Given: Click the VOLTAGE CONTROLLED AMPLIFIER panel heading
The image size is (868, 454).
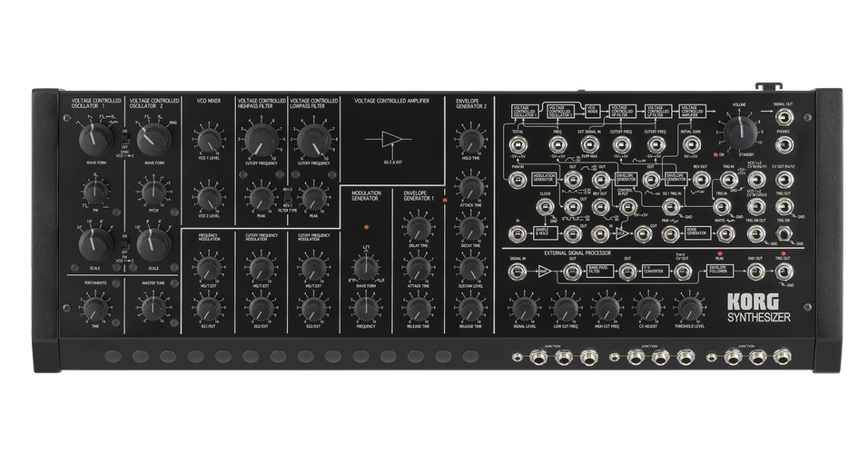Looking at the screenshot, I should (392, 101).
